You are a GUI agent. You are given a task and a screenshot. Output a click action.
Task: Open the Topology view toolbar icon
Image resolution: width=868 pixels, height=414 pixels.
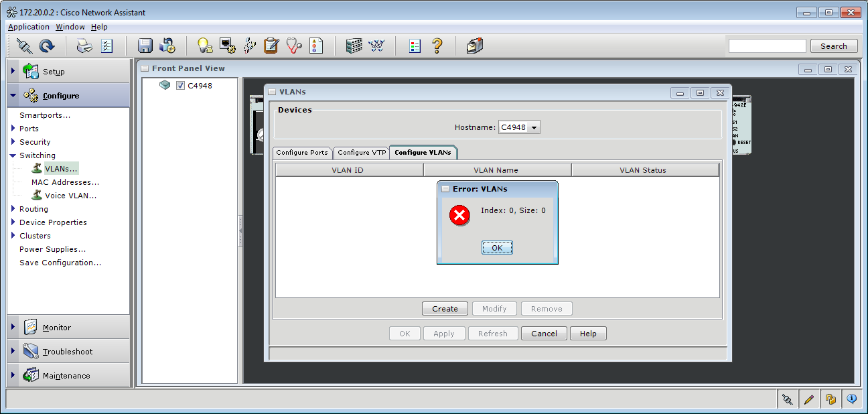click(376, 46)
